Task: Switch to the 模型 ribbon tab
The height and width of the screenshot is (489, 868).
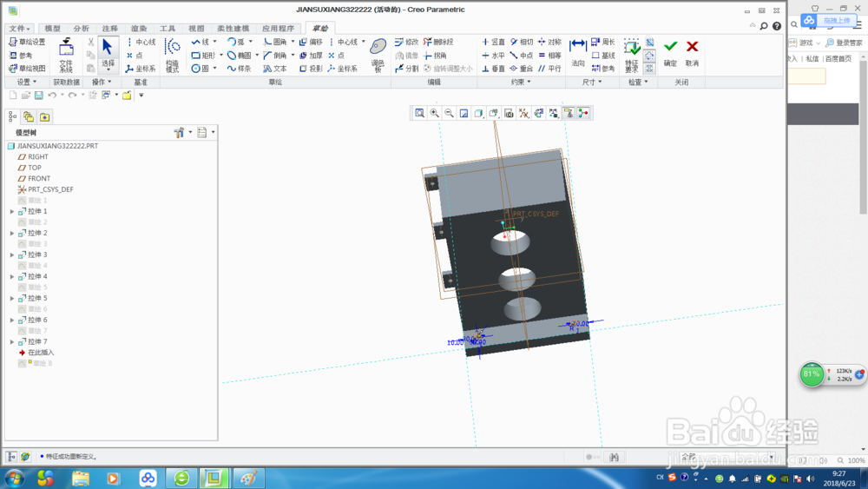Action: tap(53, 29)
